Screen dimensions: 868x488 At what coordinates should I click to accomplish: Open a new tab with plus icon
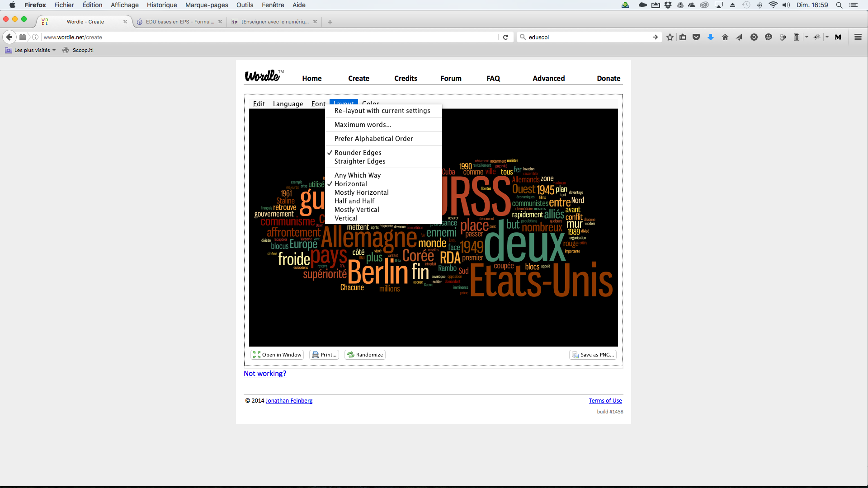pyautogui.click(x=330, y=22)
